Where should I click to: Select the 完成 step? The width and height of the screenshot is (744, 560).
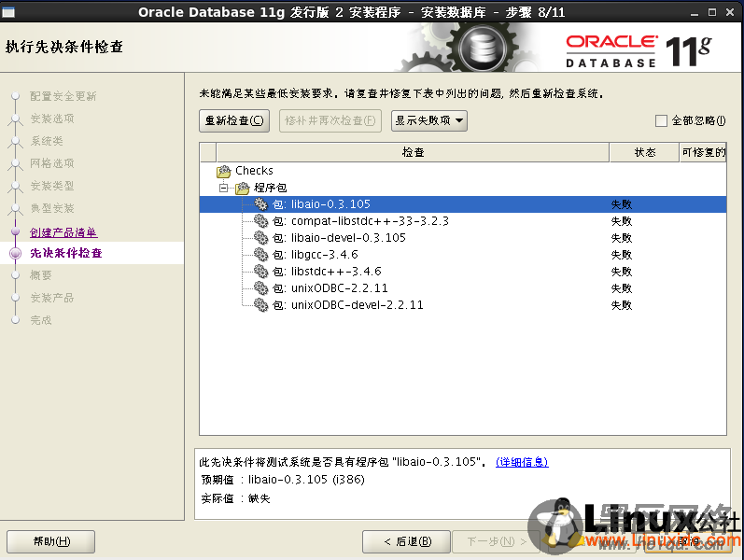(41, 320)
